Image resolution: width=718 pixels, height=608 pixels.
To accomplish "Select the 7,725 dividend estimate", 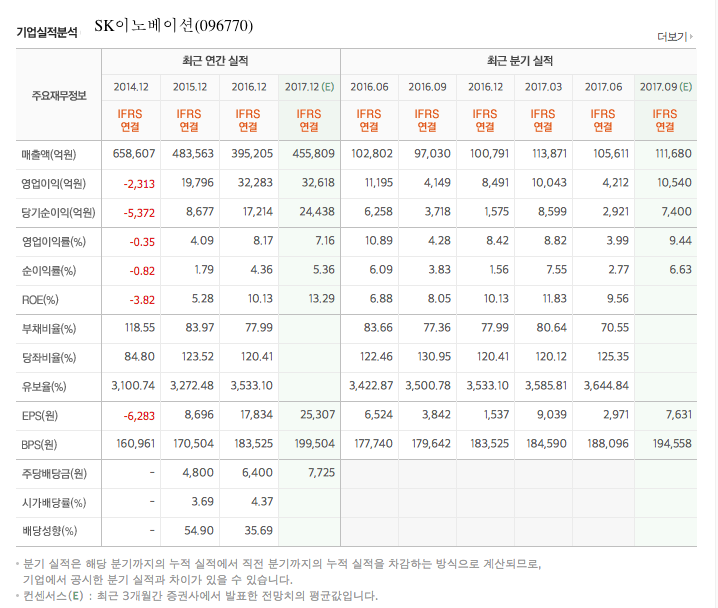I will pyautogui.click(x=321, y=472).
